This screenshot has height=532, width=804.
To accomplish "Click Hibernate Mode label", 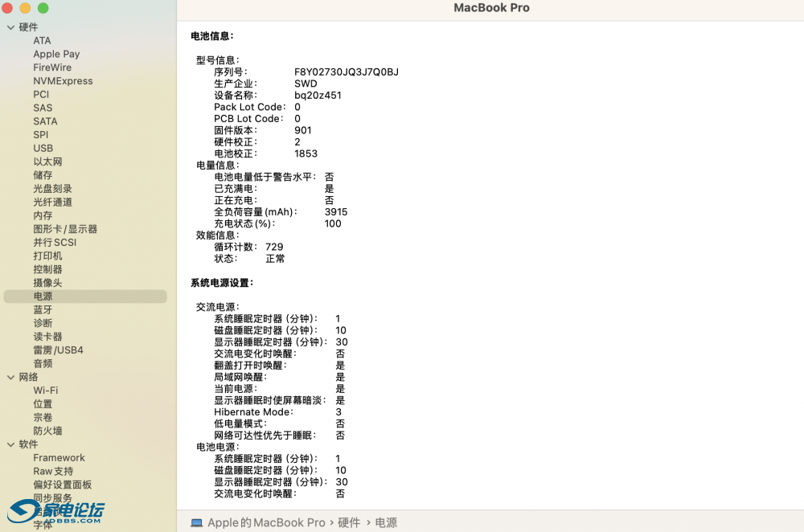I will click(x=253, y=412).
